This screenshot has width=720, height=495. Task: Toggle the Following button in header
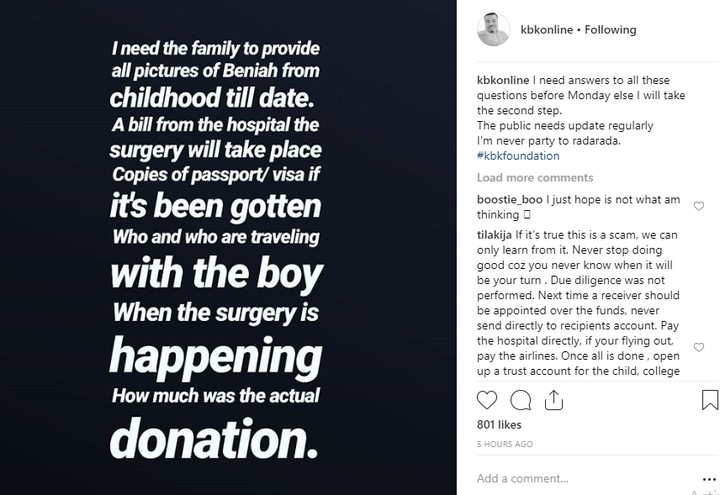(611, 30)
